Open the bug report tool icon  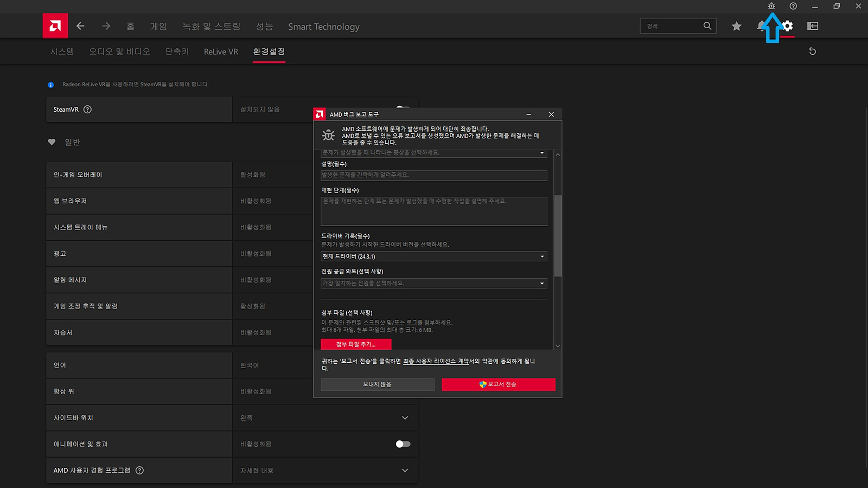(x=771, y=6)
